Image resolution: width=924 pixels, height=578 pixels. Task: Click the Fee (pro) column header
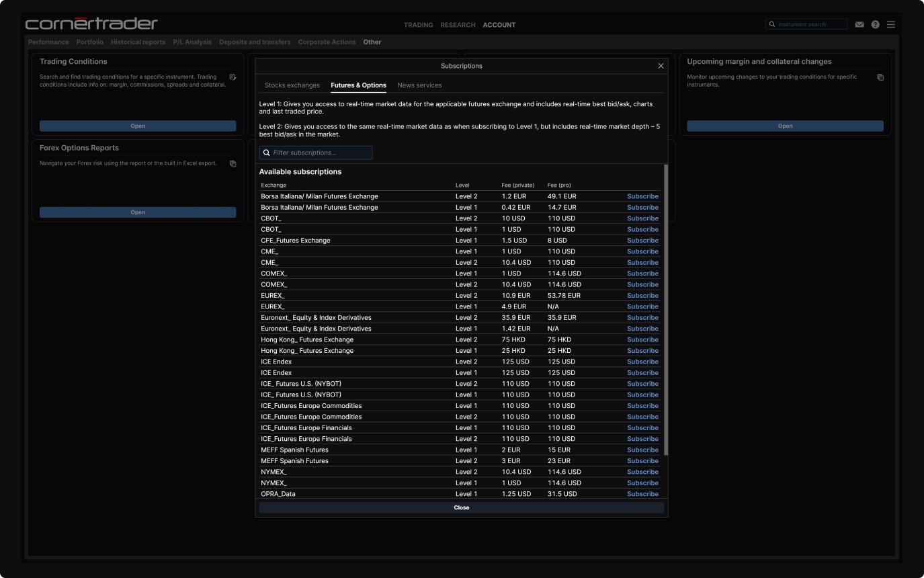coord(559,185)
